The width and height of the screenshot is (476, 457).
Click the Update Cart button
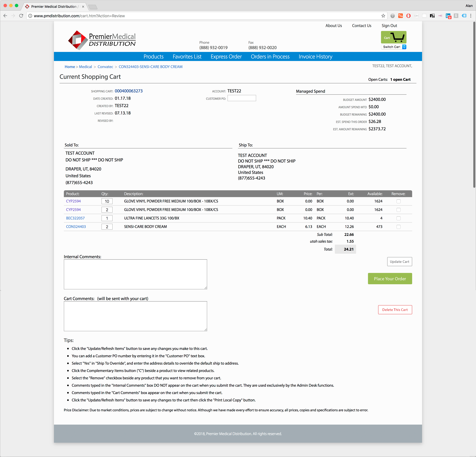click(399, 261)
